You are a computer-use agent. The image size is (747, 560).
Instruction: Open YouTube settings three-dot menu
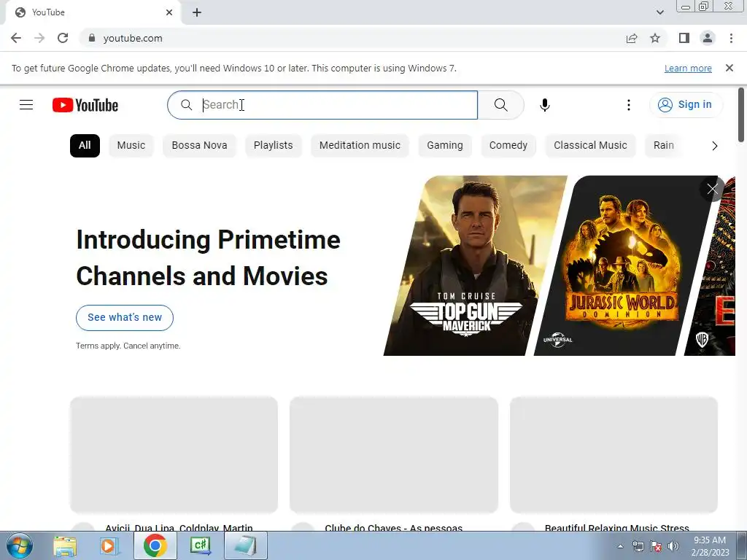click(629, 105)
